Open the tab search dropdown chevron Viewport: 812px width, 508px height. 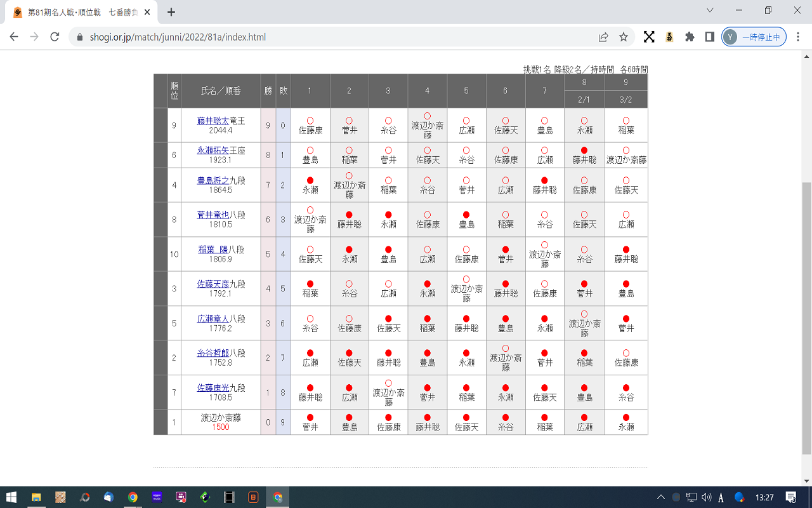710,10
